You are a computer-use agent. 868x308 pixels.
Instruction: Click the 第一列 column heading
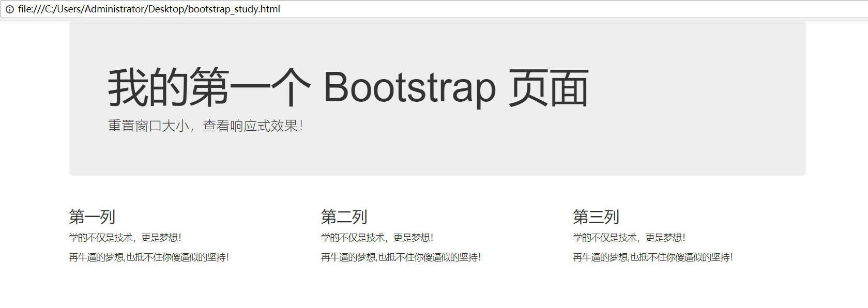pos(92,217)
